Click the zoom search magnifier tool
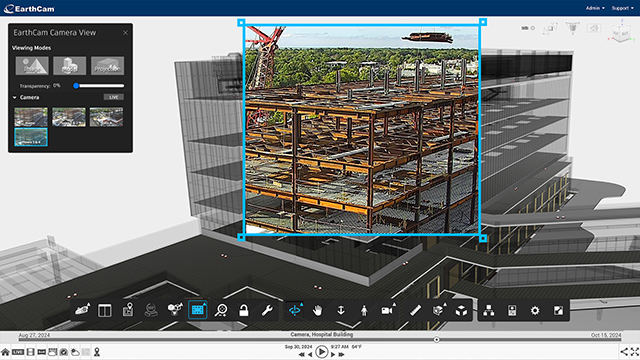The width and height of the screenshot is (640, 360). pos(221,311)
